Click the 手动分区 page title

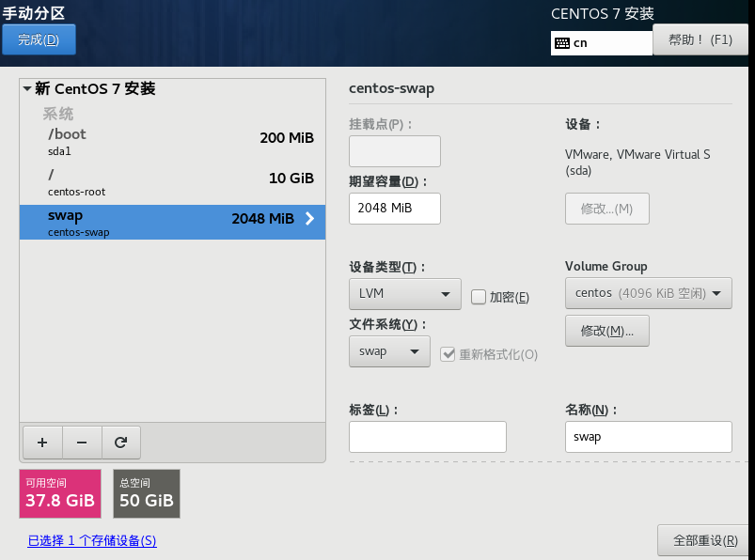(34, 13)
